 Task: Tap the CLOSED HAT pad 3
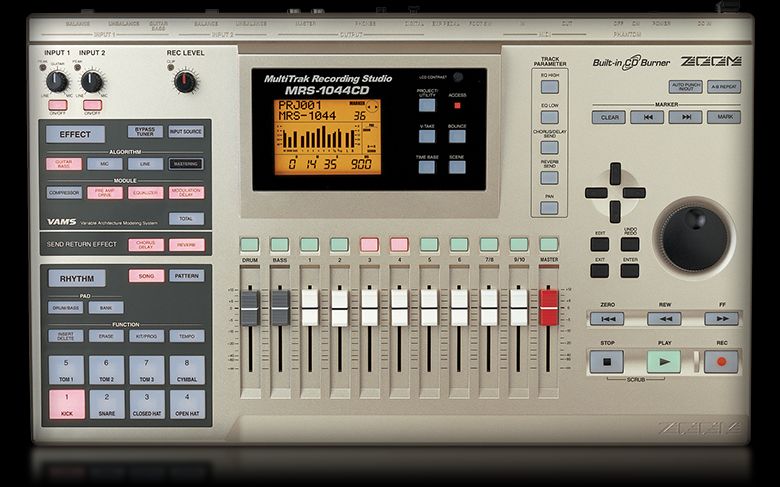[x=147, y=404]
